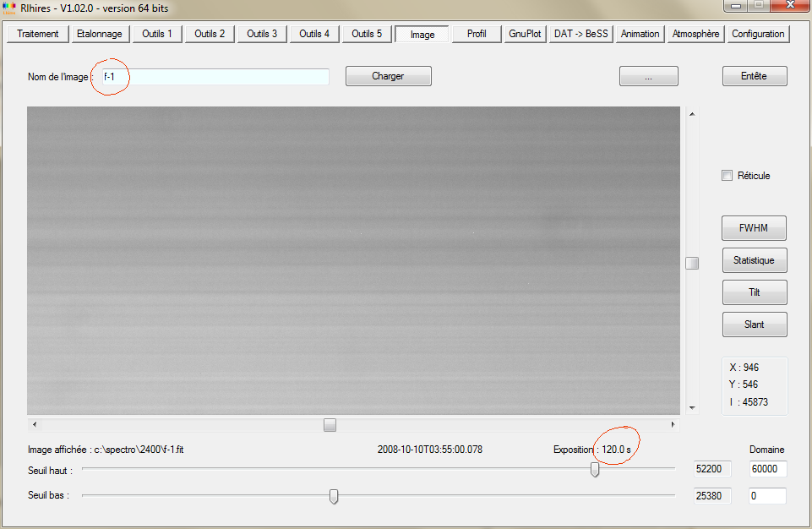Show the image header with Entête
This screenshot has width=812, height=529.
pyautogui.click(x=755, y=76)
